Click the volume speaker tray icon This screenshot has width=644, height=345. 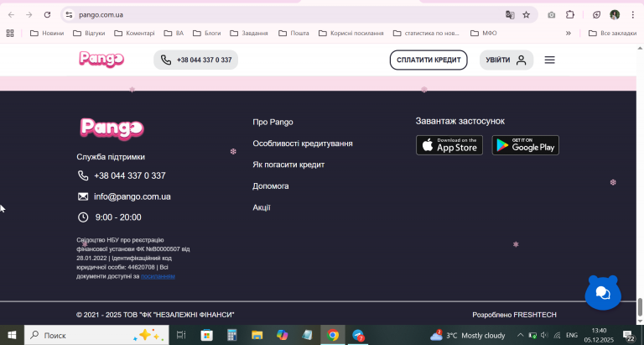click(x=544, y=335)
